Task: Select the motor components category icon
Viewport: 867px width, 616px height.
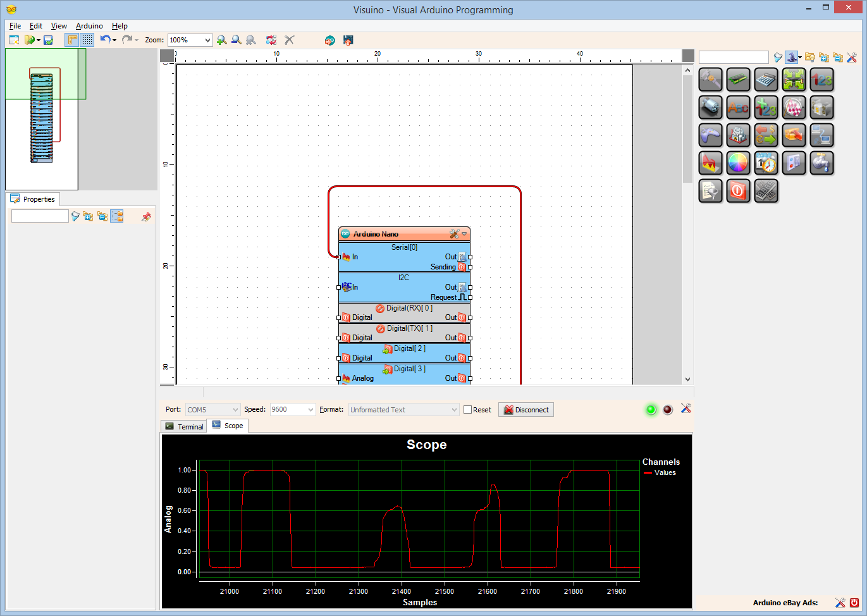Action: tap(710, 107)
